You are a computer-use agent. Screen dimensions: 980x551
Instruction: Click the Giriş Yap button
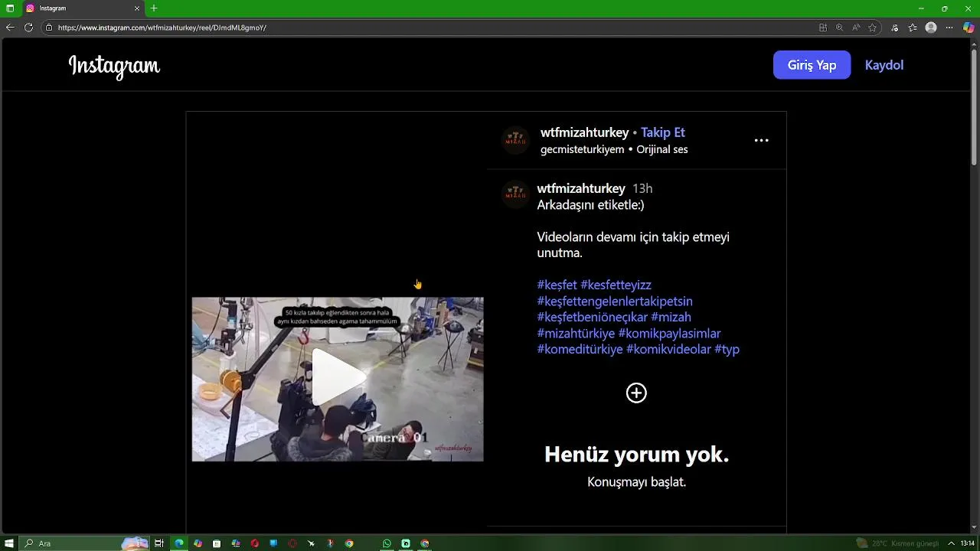click(x=812, y=65)
